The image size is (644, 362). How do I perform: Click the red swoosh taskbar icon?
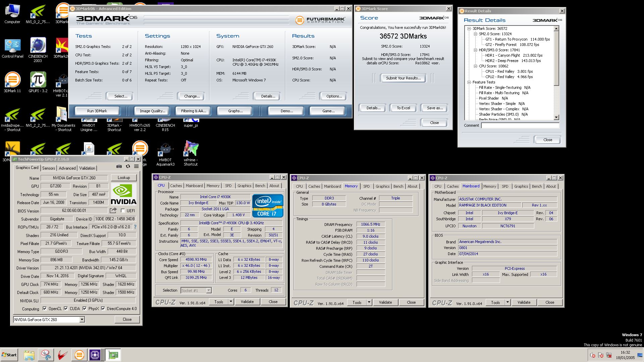tap(63, 355)
